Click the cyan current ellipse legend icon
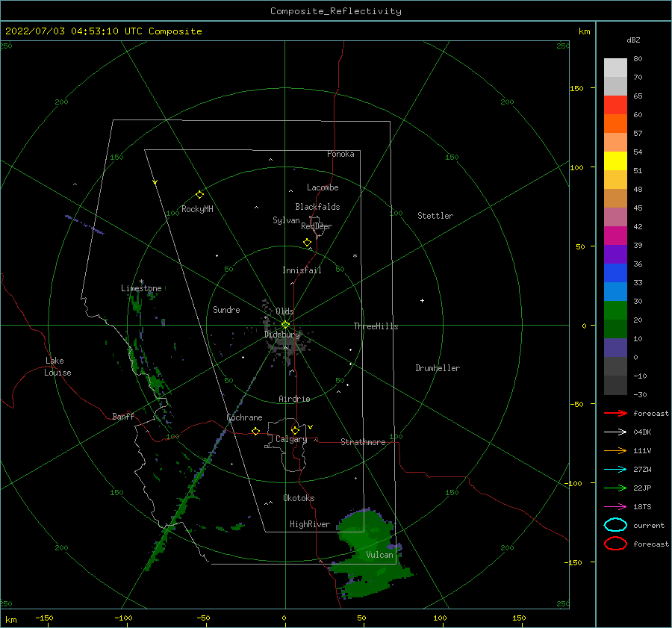 point(615,525)
